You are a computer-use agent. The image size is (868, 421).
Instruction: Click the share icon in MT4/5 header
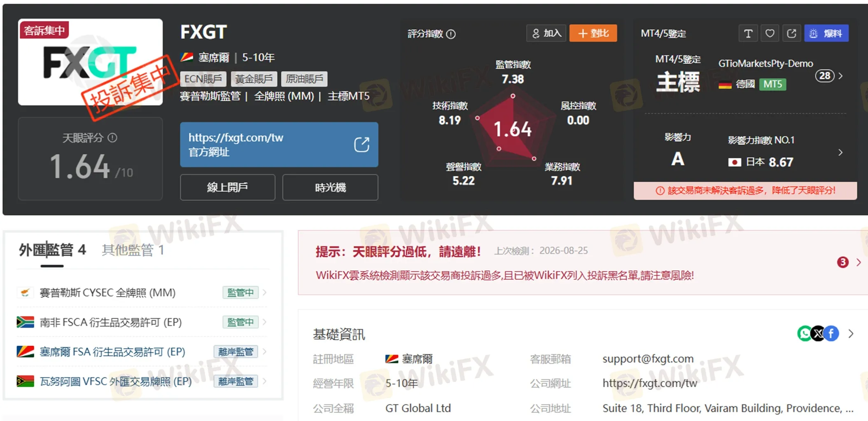(791, 33)
